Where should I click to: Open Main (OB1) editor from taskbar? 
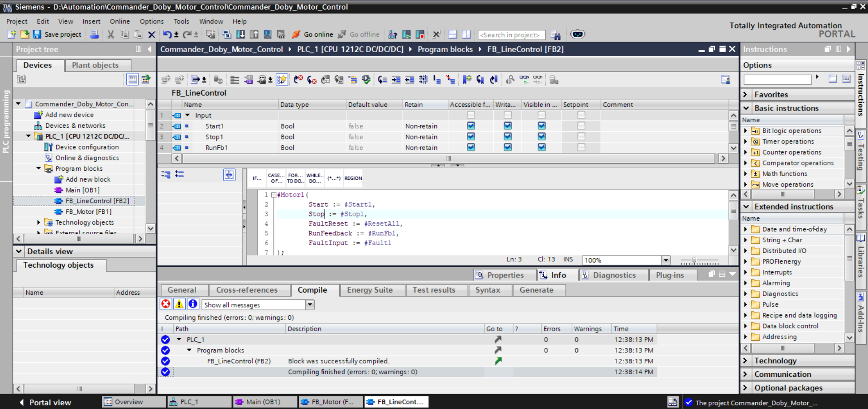[x=264, y=402]
